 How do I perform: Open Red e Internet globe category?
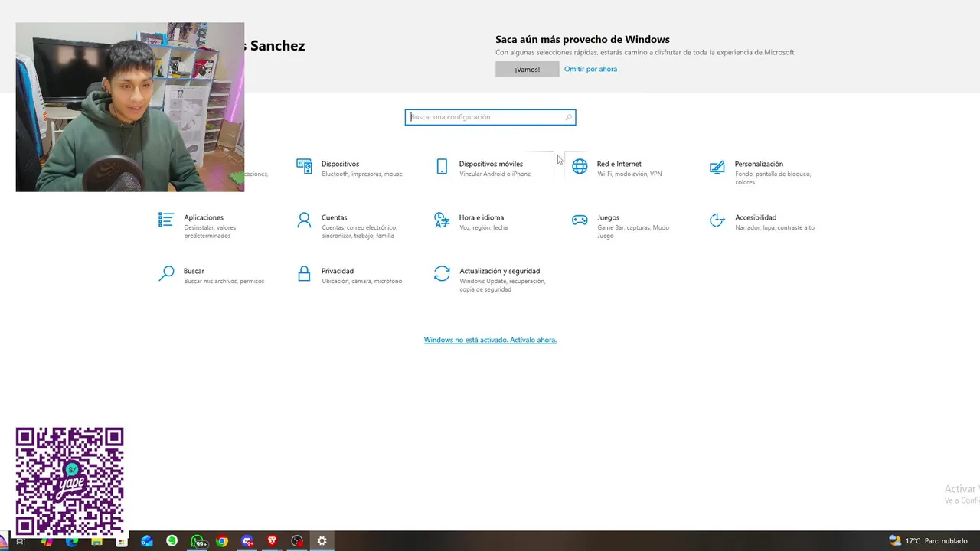click(617, 168)
